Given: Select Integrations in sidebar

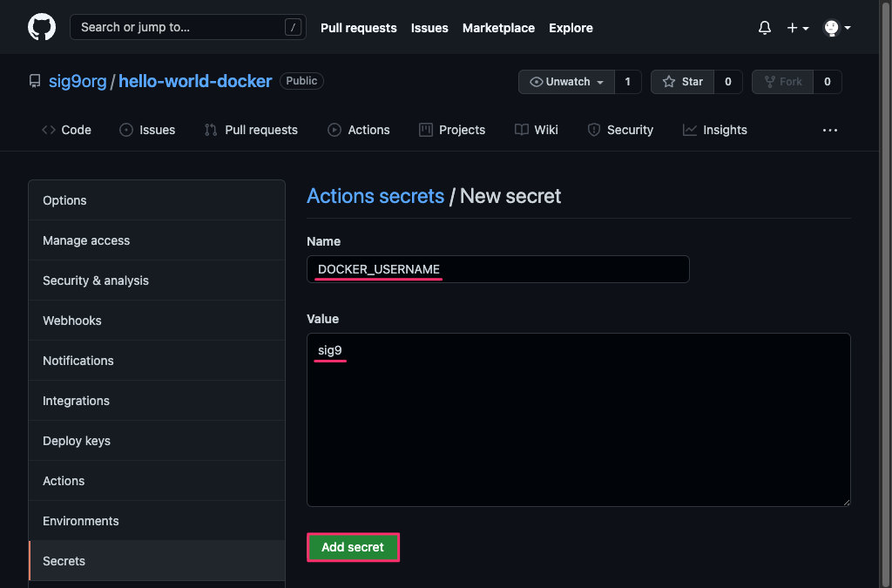Looking at the screenshot, I should (x=157, y=401).
